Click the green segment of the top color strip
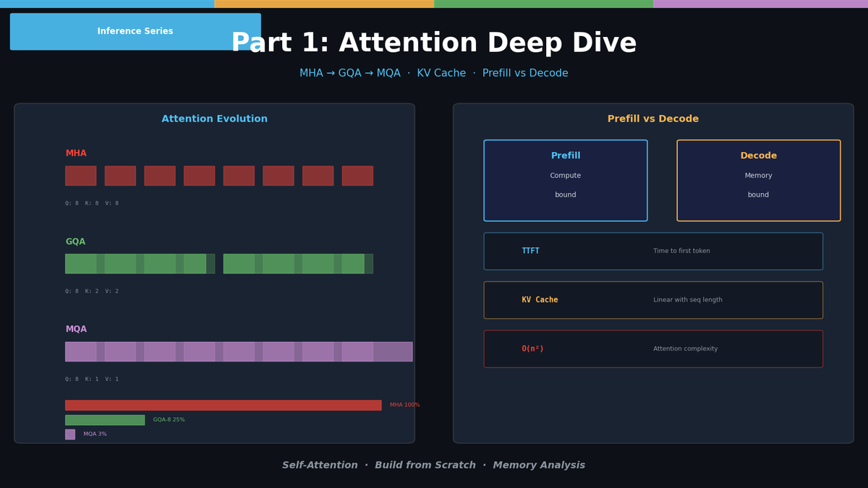868x488 pixels. (x=543, y=4)
